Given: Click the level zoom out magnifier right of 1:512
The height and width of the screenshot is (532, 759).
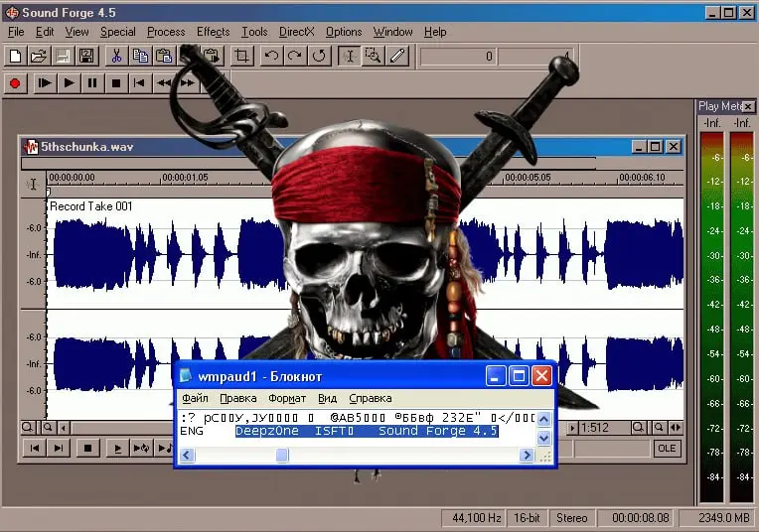Looking at the screenshot, I should coord(638,427).
